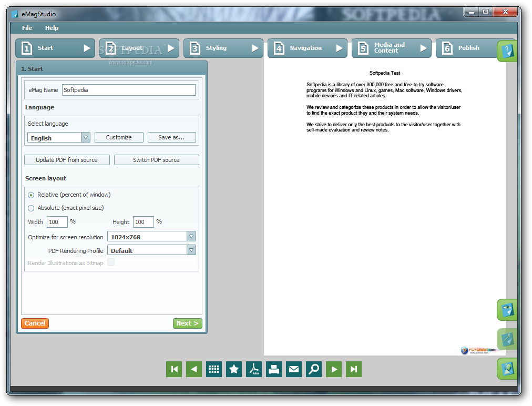The height and width of the screenshot is (406, 532).
Task: Click the Save as... button
Action: pyautogui.click(x=172, y=137)
